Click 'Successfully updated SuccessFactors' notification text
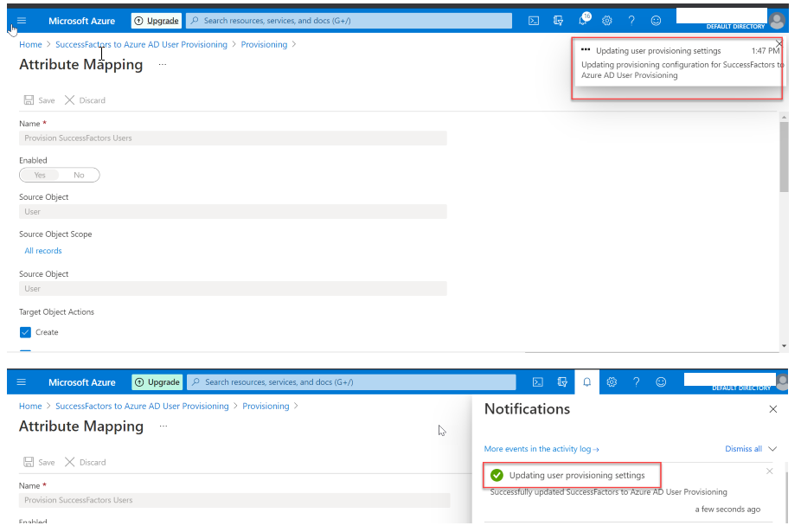The width and height of the screenshot is (801, 532). point(608,491)
